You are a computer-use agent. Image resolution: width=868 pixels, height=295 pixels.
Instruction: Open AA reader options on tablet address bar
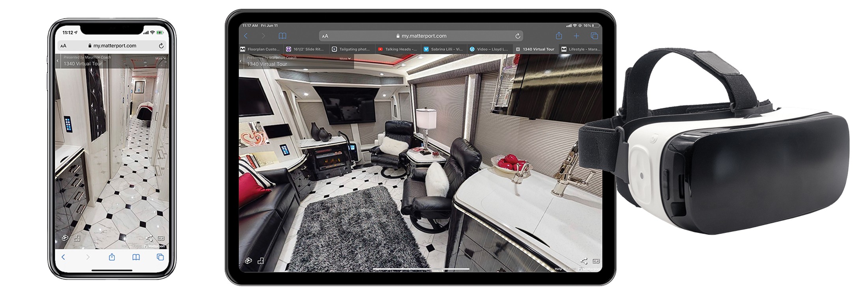click(x=325, y=36)
